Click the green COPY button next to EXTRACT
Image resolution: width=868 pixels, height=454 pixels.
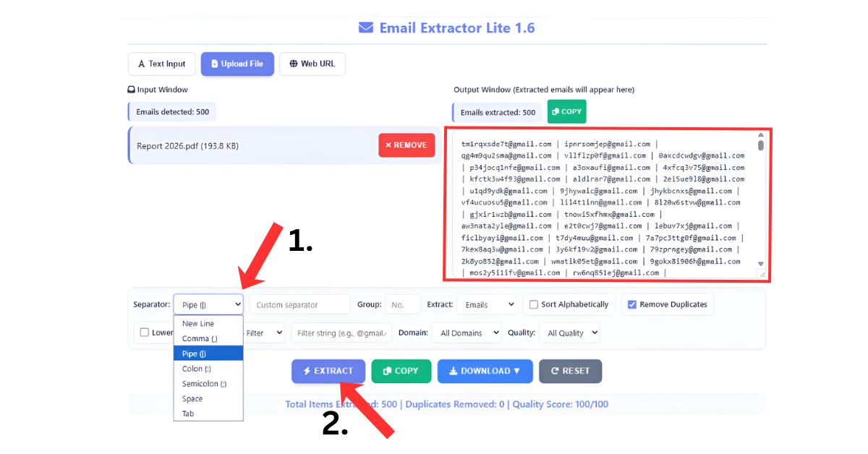click(x=401, y=371)
